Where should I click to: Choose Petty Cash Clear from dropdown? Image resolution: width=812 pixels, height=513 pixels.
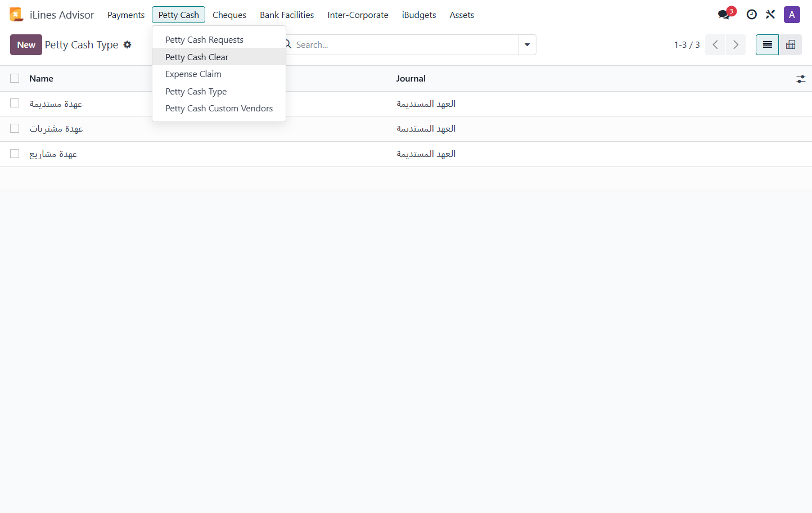click(219, 57)
